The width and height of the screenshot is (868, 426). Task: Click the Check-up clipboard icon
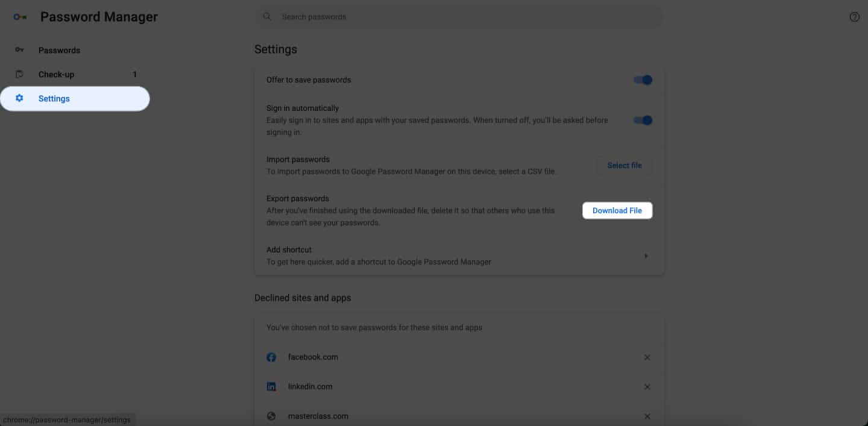coord(19,74)
